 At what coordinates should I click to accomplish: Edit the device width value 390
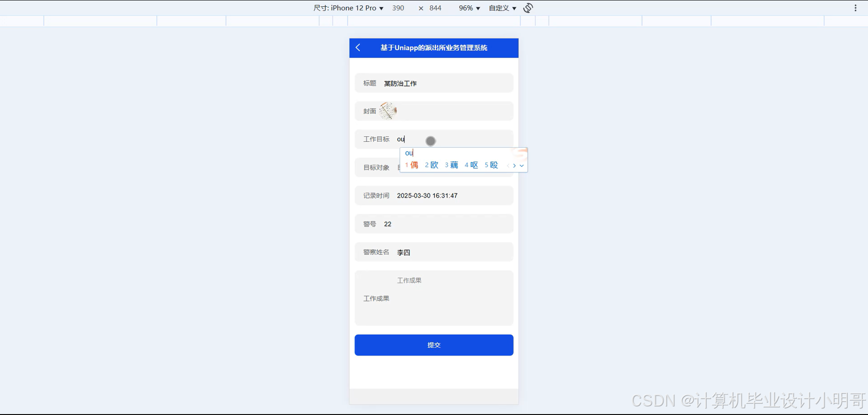coord(398,8)
